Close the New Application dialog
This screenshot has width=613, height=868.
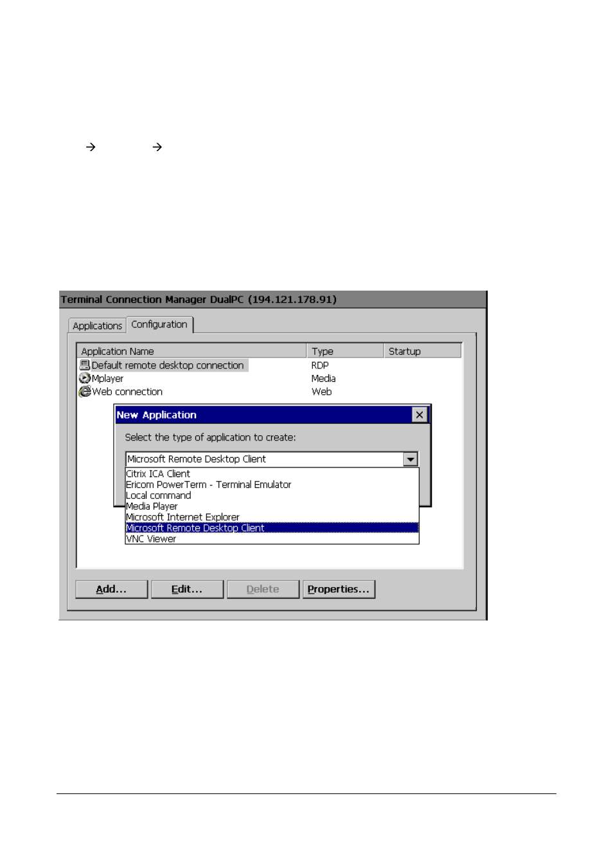point(419,415)
